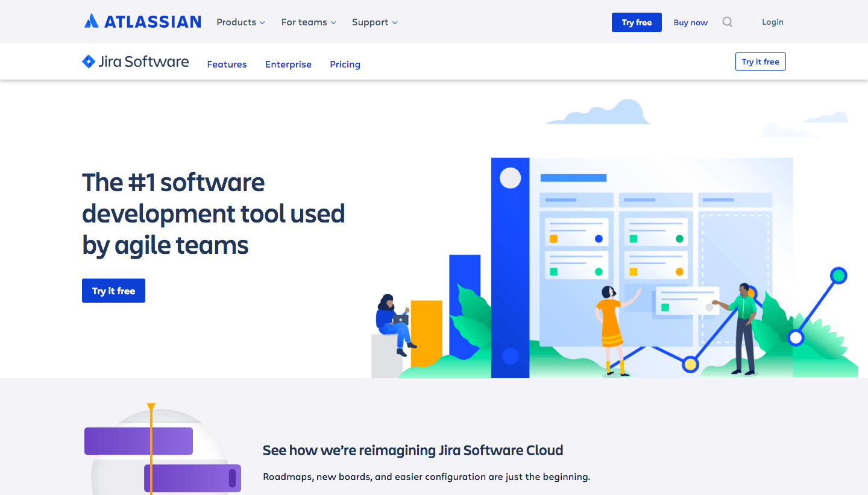Go to the Enterprise tab
Viewport: 868px width, 495px height.
tap(288, 65)
